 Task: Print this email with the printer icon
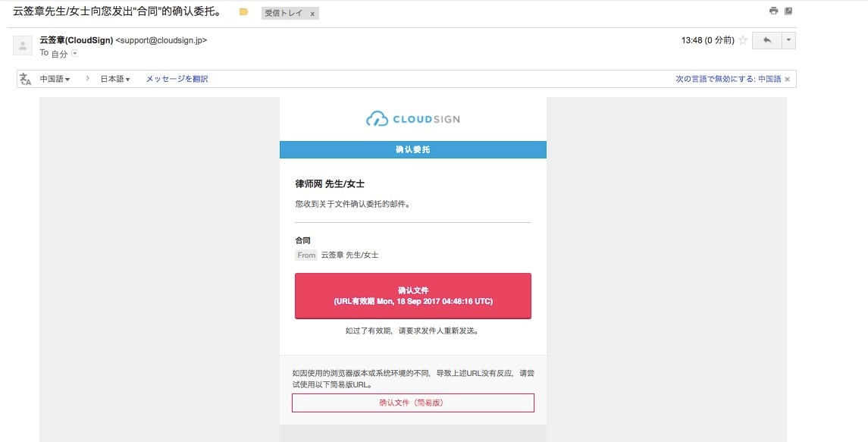pos(773,11)
